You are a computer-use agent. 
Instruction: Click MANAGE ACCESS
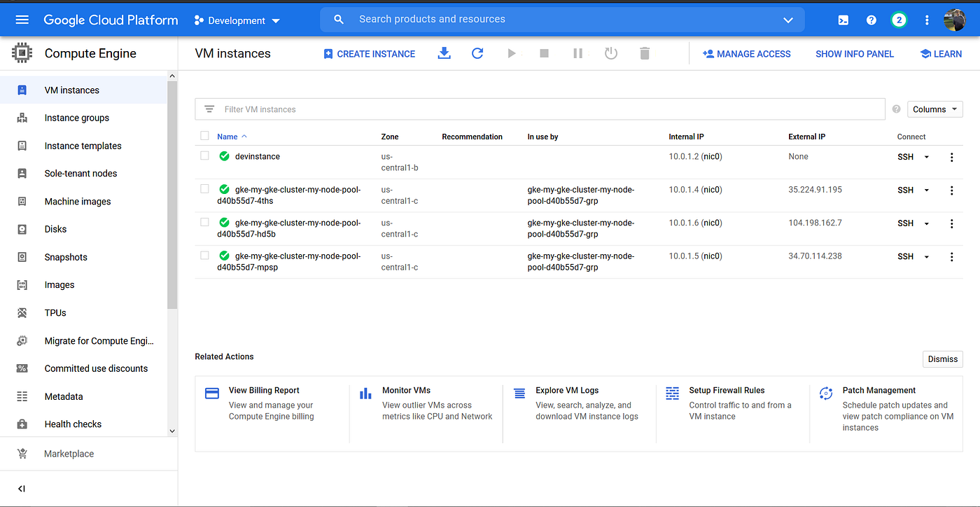746,53
